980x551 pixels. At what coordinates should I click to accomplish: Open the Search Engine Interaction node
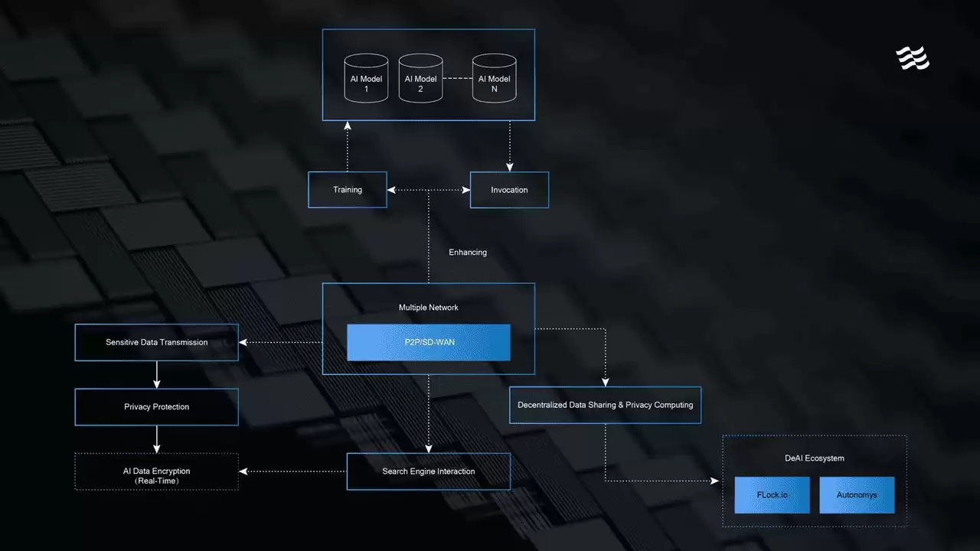click(428, 471)
